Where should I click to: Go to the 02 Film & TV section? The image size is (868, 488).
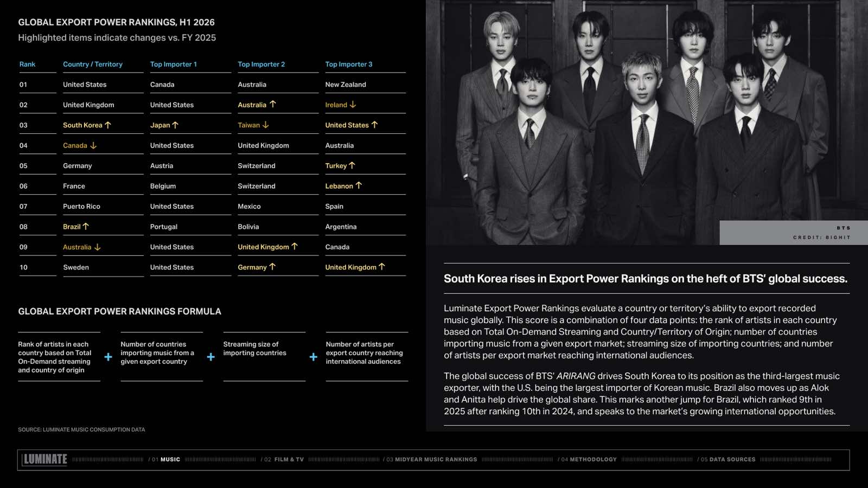tap(282, 459)
